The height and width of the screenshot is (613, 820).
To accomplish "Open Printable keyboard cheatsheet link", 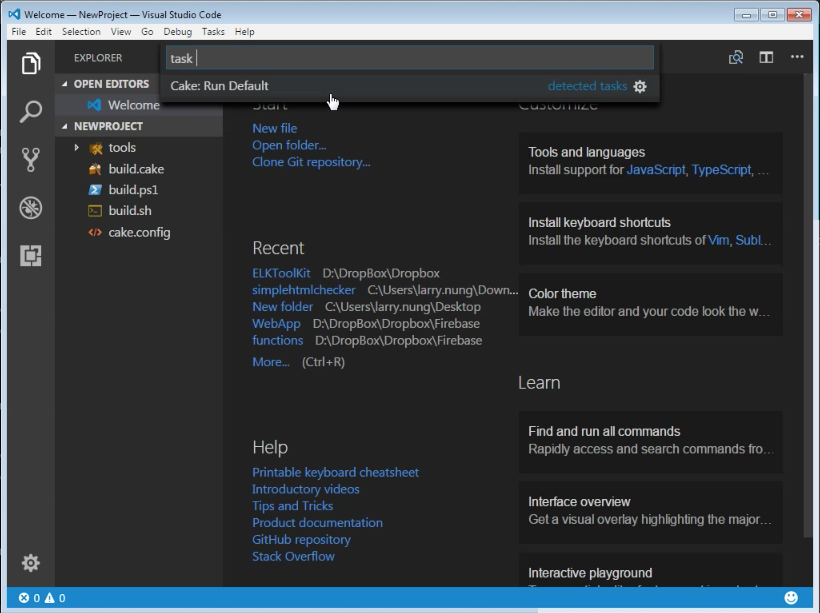I will point(335,472).
